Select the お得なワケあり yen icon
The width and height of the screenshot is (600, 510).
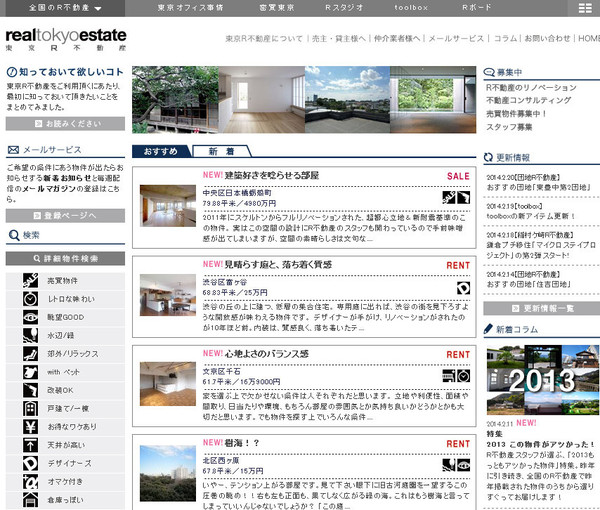29,427
